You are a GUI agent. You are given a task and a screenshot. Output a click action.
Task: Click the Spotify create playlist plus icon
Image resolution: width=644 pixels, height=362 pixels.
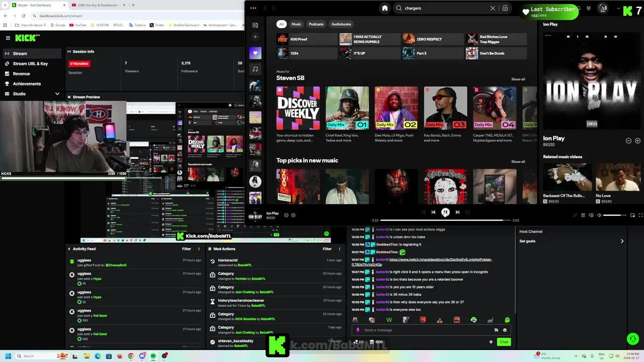point(255,37)
